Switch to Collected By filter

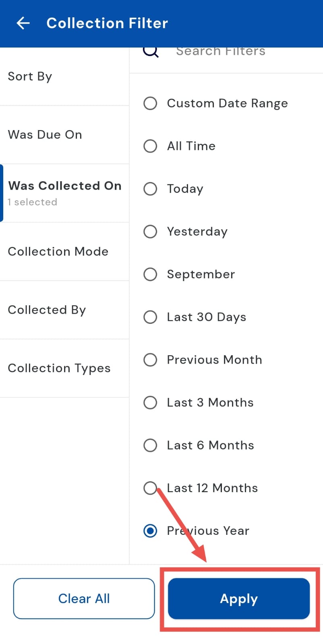[64, 310]
